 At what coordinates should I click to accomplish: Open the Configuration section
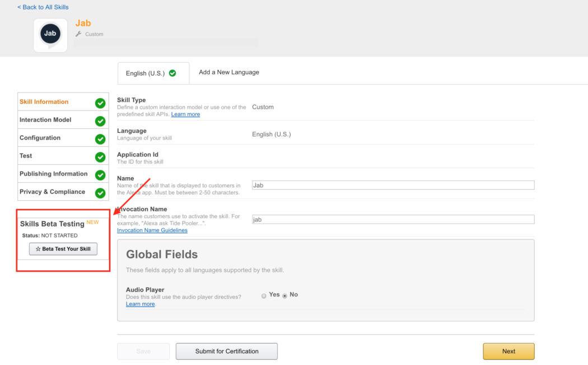coord(63,138)
